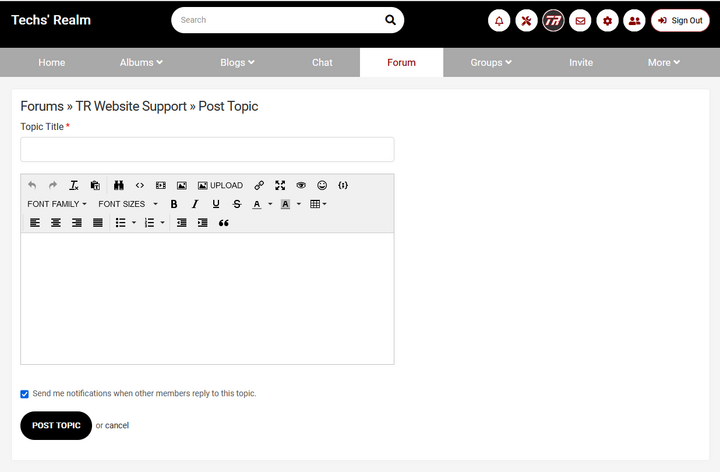
Task: Open find and replace binoculars
Action: (x=119, y=185)
